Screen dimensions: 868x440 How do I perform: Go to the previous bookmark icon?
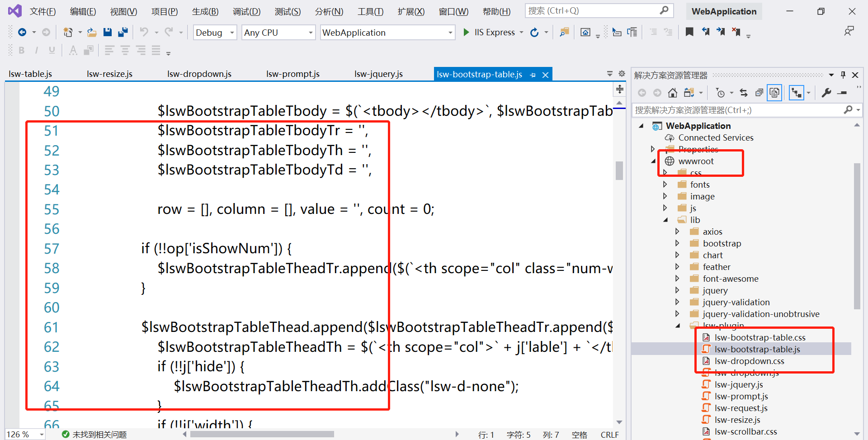click(705, 32)
